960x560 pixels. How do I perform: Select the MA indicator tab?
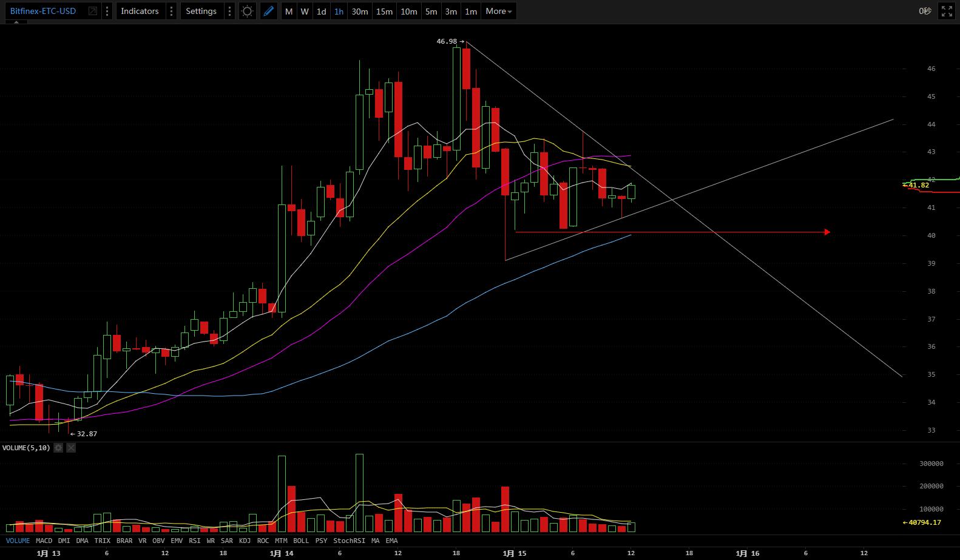[376, 541]
